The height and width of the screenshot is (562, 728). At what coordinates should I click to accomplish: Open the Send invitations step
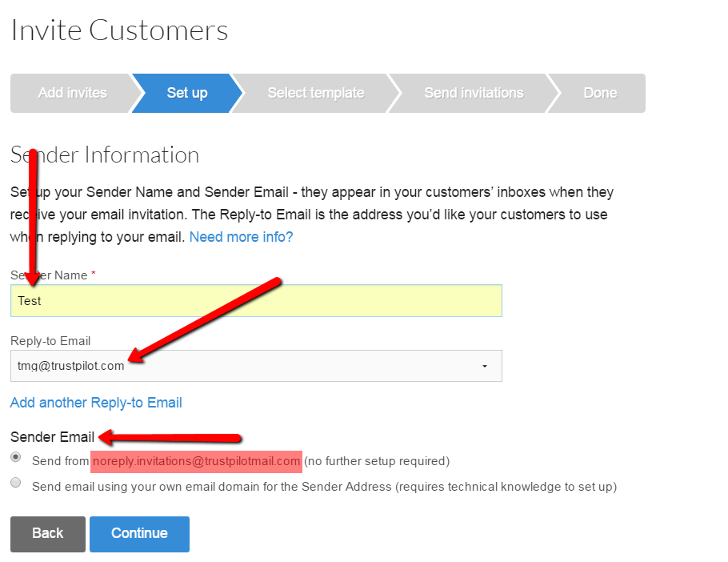474,93
